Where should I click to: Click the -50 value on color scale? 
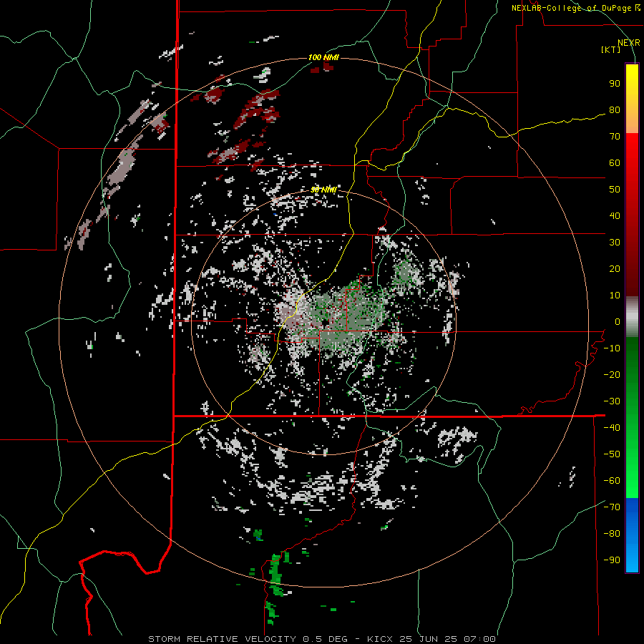[612, 454]
